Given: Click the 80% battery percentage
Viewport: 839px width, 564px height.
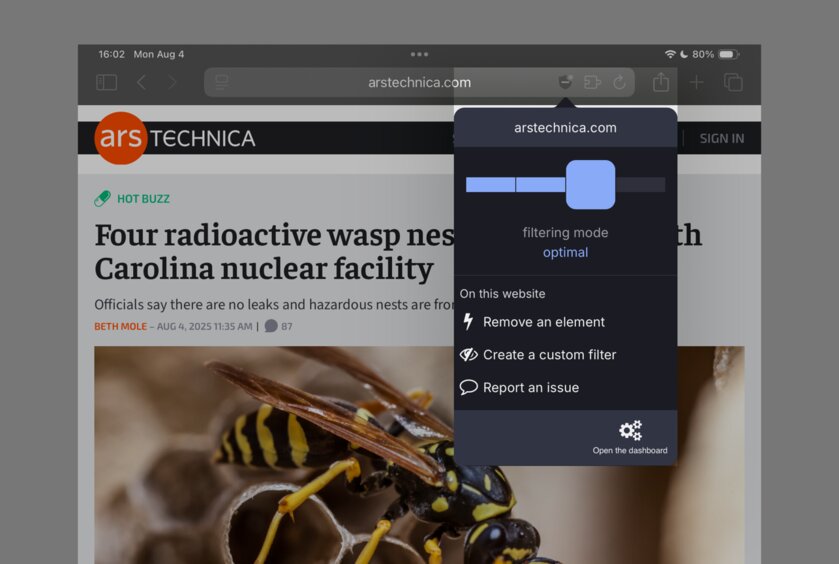Looking at the screenshot, I should point(703,54).
